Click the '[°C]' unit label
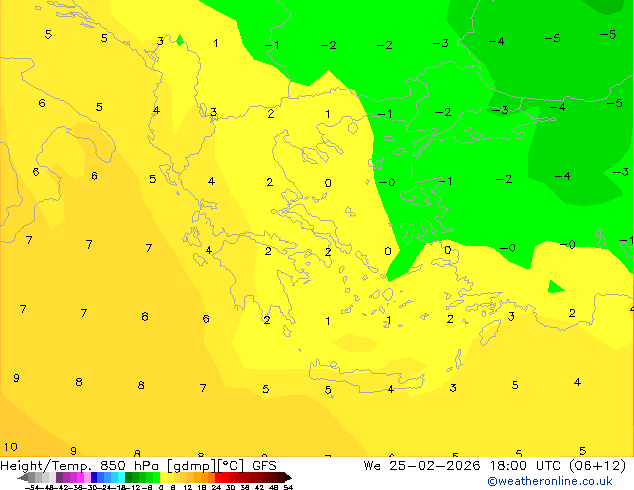 click(x=231, y=466)
